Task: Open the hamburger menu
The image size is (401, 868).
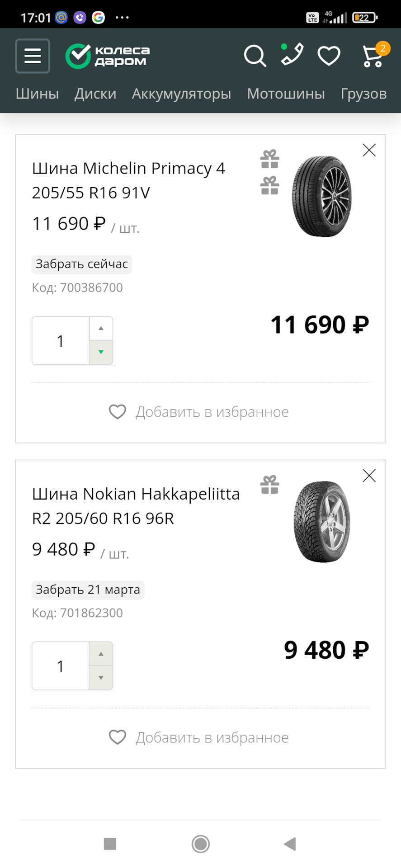Action: coord(33,56)
